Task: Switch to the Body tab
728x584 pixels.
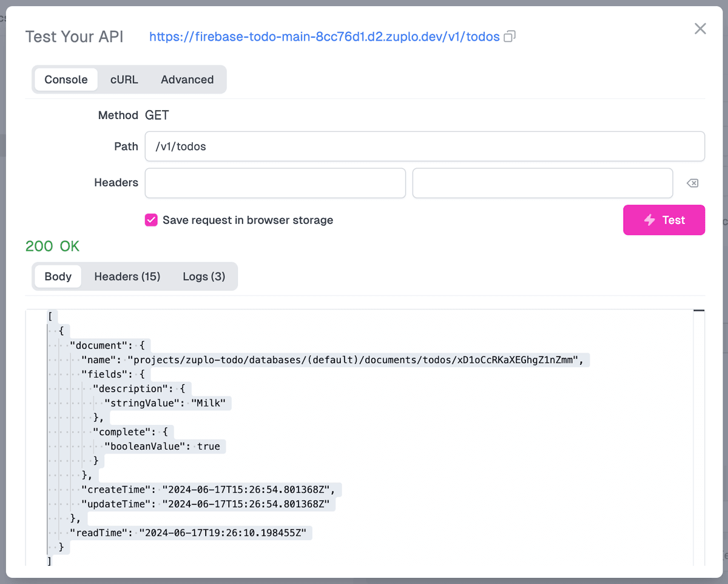Action: click(x=57, y=276)
